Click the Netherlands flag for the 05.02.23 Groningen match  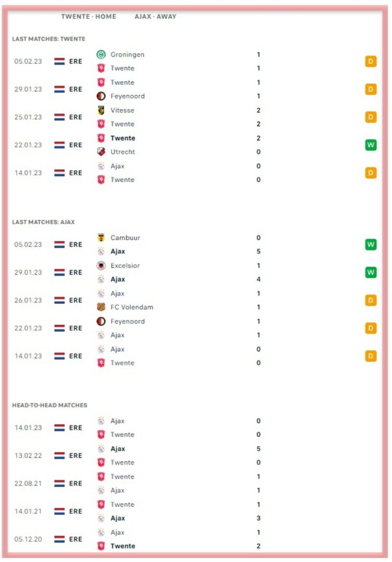point(59,61)
